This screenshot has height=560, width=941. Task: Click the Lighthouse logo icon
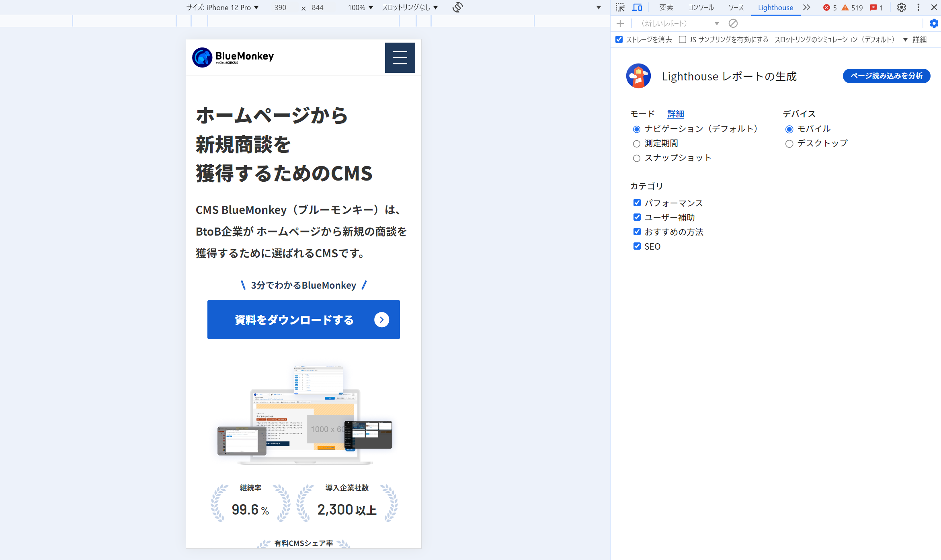pos(638,76)
